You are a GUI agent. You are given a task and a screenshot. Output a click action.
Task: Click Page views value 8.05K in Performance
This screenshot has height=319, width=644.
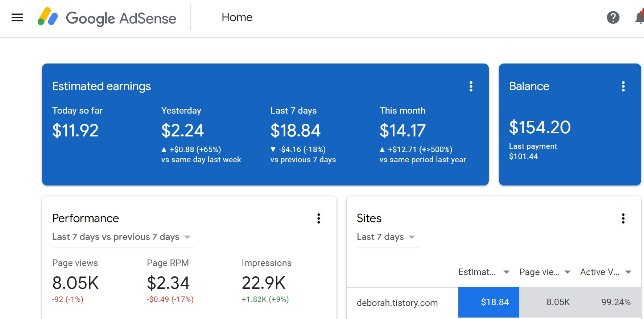pyautogui.click(x=75, y=283)
